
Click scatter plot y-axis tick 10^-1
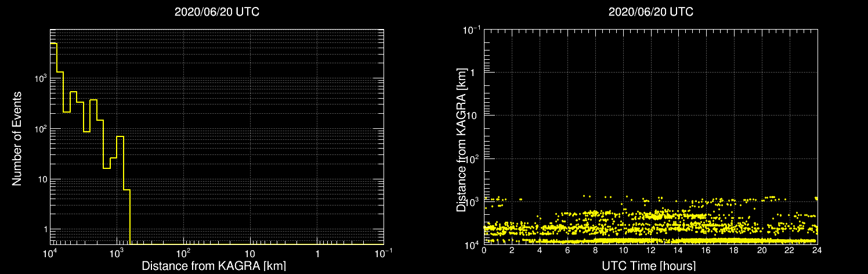click(x=472, y=29)
